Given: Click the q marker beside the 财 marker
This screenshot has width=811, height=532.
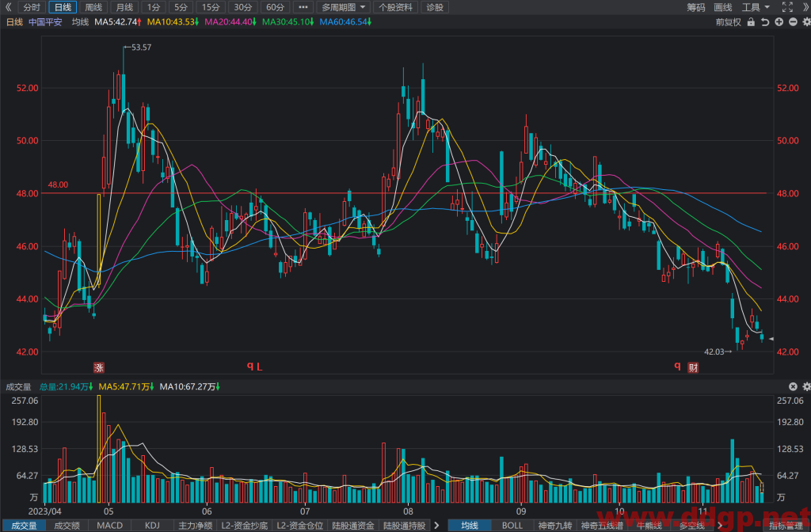Looking at the screenshot, I should pos(678,366).
